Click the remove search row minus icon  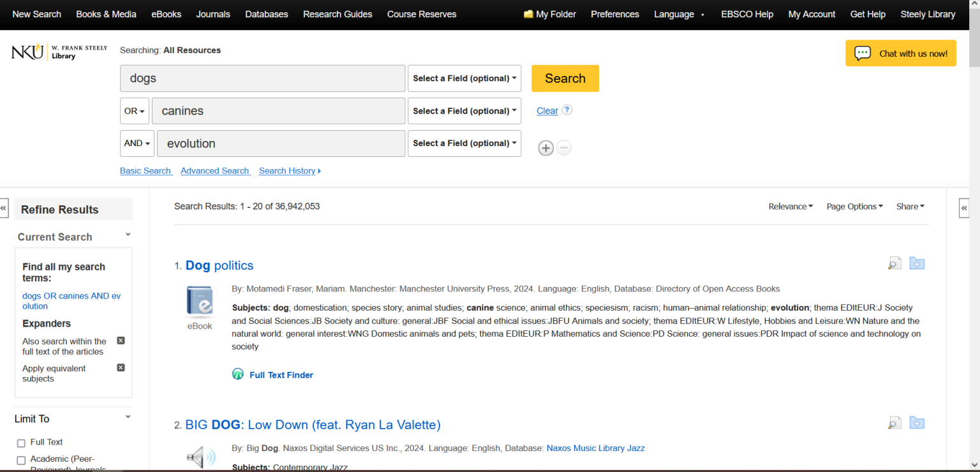tap(563, 148)
